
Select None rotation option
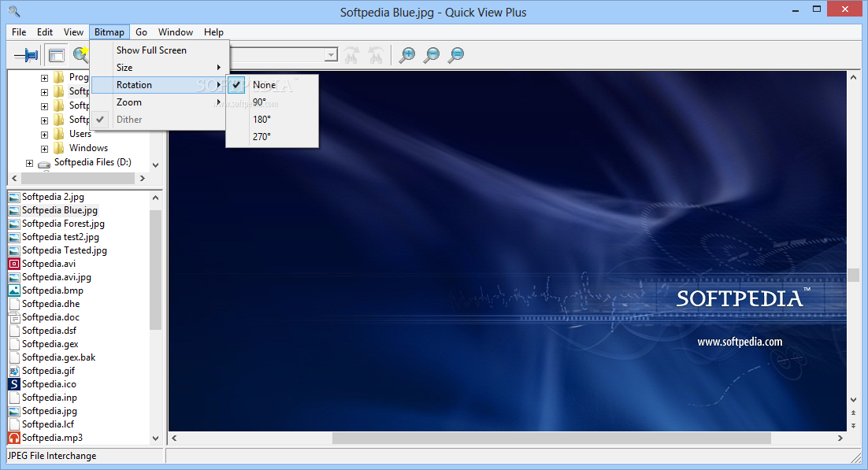click(273, 85)
